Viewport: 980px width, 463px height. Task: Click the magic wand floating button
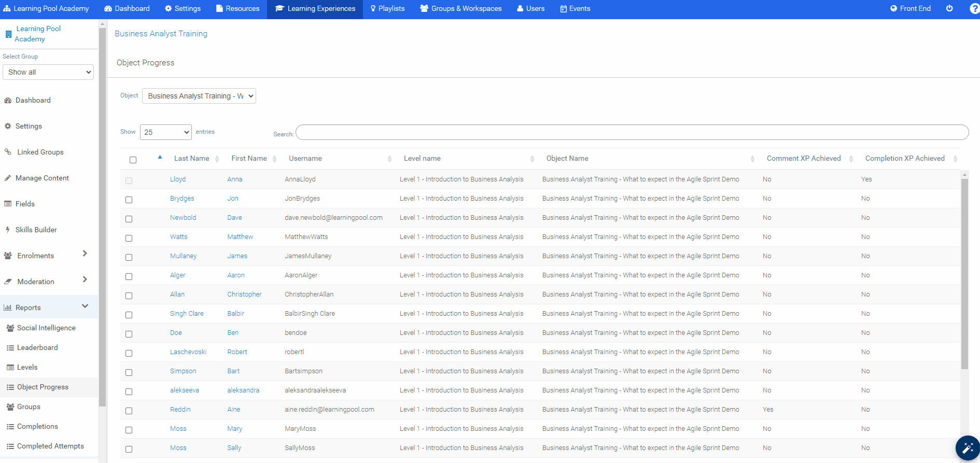pos(967,448)
